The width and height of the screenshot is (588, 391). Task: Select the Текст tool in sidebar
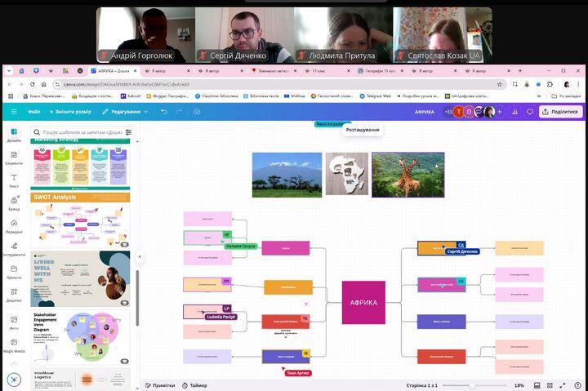(x=14, y=180)
